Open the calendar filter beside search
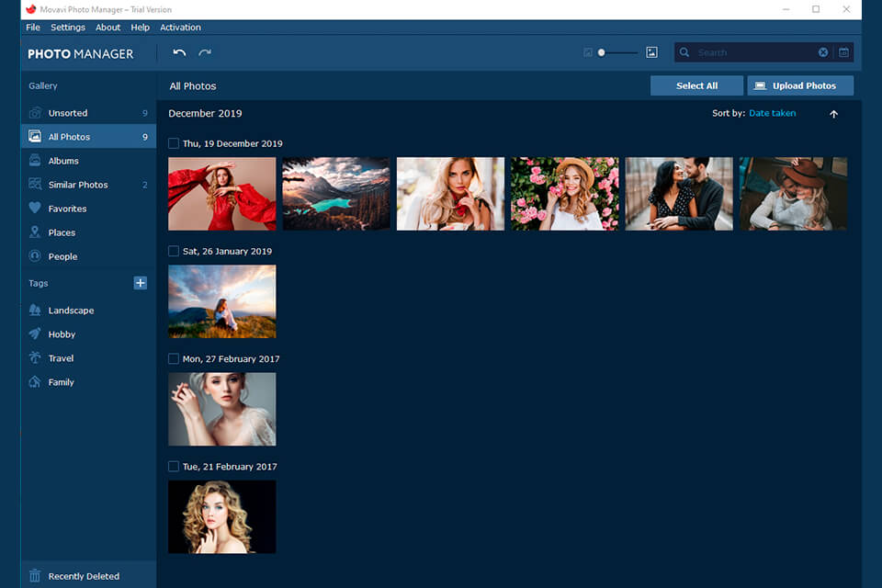Image resolution: width=882 pixels, height=588 pixels. tap(843, 52)
